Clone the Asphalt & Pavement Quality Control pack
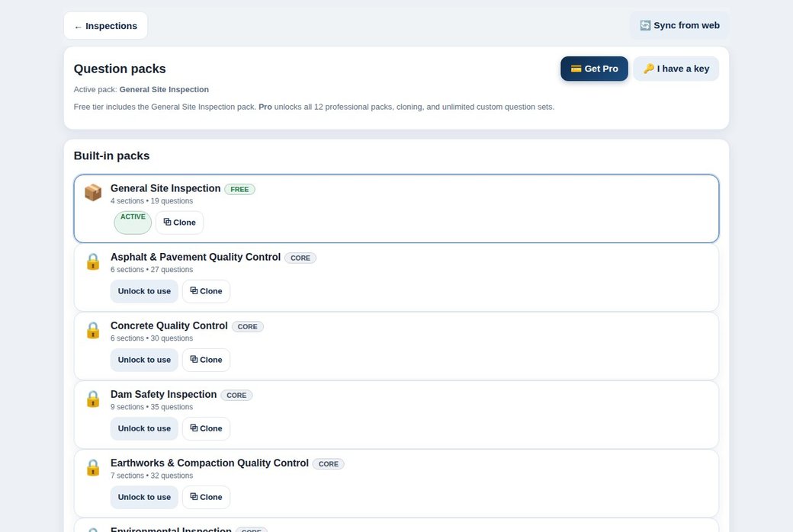793x532 pixels. click(207, 291)
